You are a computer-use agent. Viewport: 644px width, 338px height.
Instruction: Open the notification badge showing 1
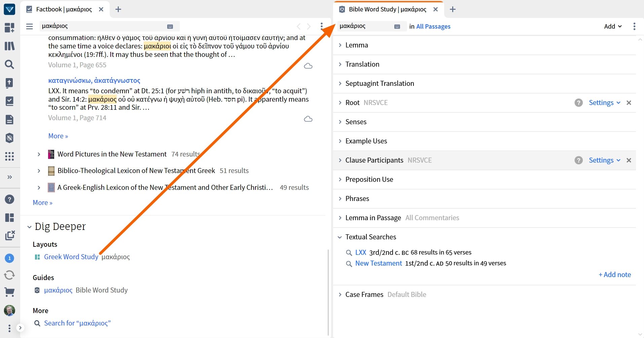click(9, 258)
